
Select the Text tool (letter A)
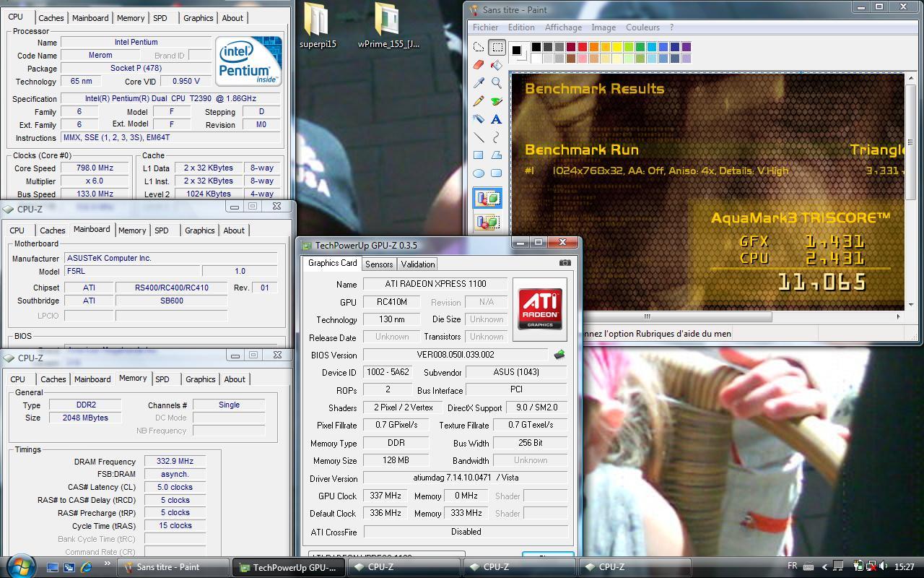click(x=497, y=119)
